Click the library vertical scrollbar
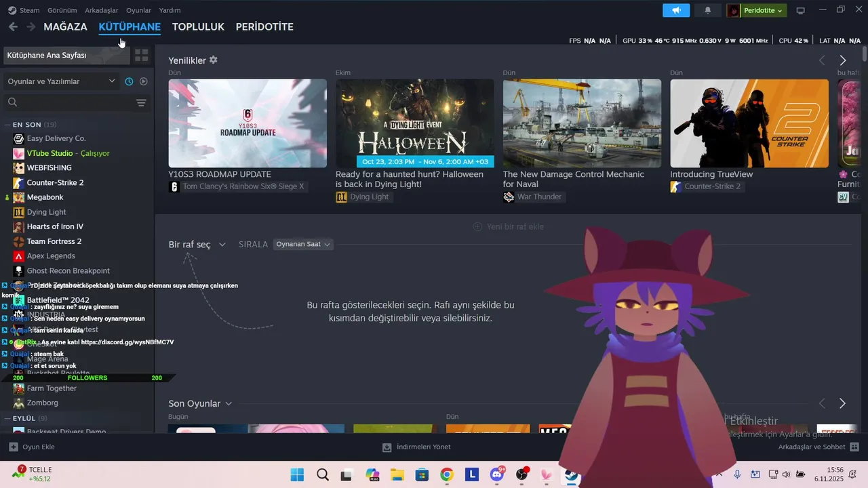 (x=865, y=54)
